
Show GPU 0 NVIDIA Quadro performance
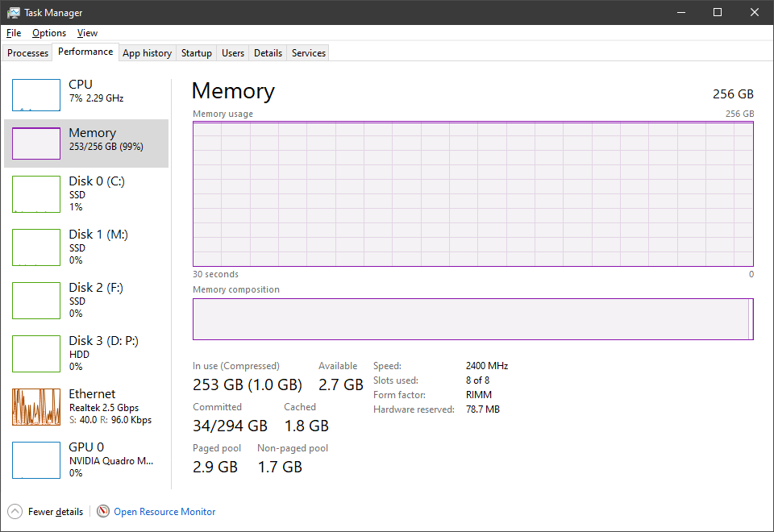click(86, 460)
